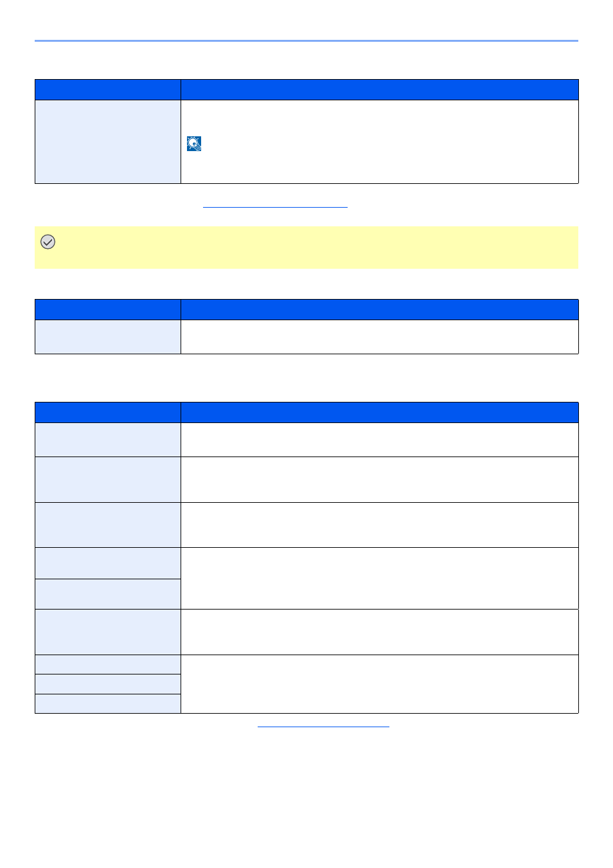Click the middle short light-blue row of last table
The height and width of the screenshot is (868, 613).
coord(108,684)
